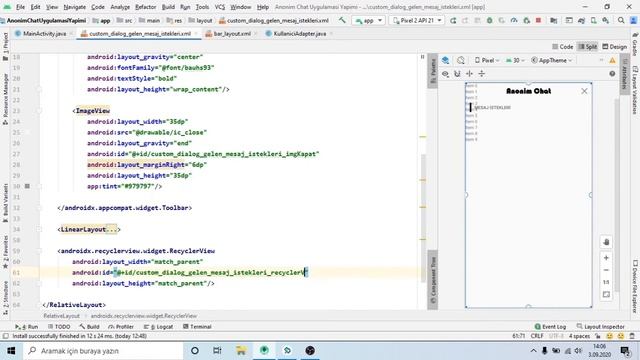Switch editor to Design view
This screenshot has width=640, height=360.
pos(614,47)
